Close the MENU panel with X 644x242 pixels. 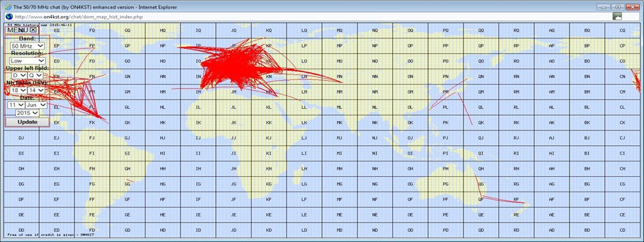pyautogui.click(x=34, y=30)
